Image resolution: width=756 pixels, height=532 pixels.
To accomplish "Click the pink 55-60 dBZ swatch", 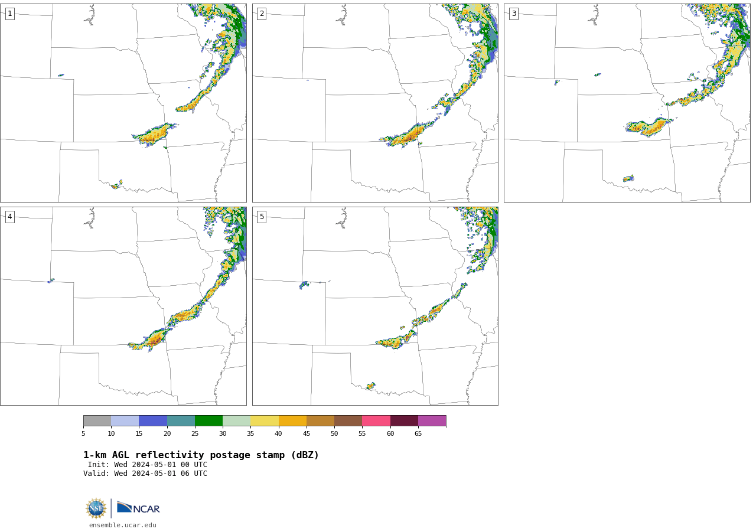I will coord(376,421).
